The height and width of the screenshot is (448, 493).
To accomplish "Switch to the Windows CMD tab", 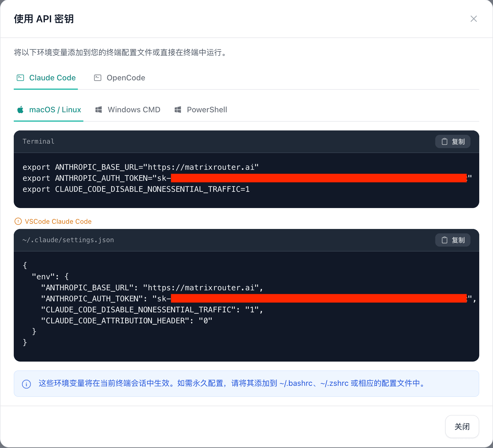I will (x=127, y=110).
